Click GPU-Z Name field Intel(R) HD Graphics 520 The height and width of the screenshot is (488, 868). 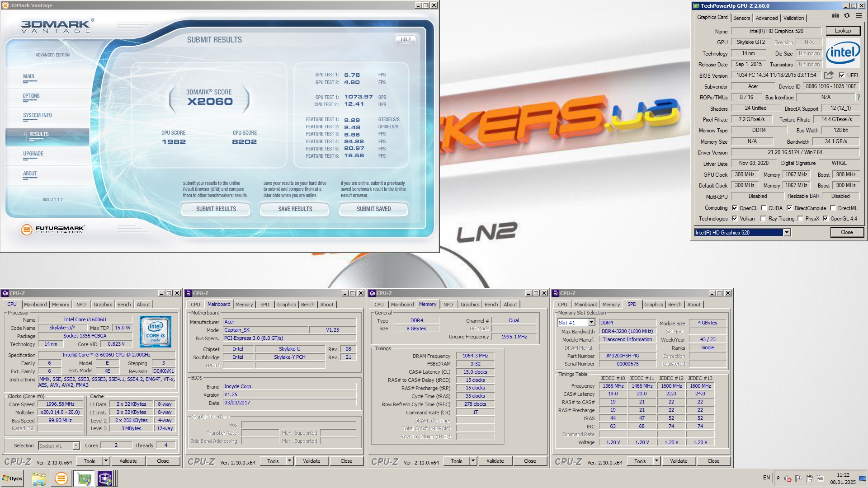click(x=776, y=31)
